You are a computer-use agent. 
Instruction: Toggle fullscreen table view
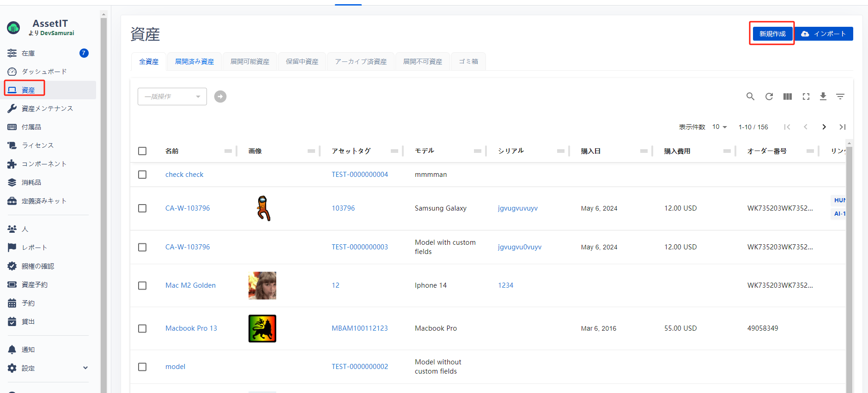(806, 97)
